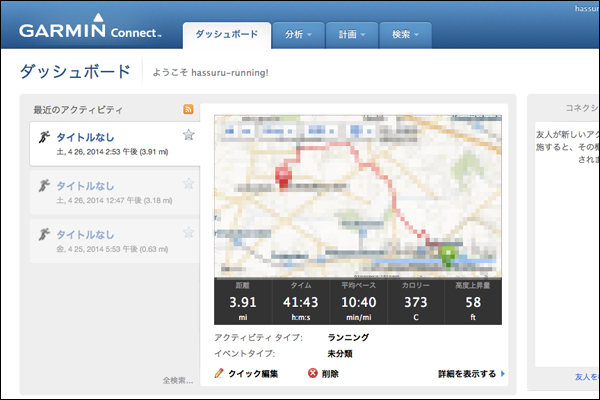The height and width of the screenshot is (400, 600).
Task: Click the 高度上昇量 58 ft stat
Action: [473, 302]
